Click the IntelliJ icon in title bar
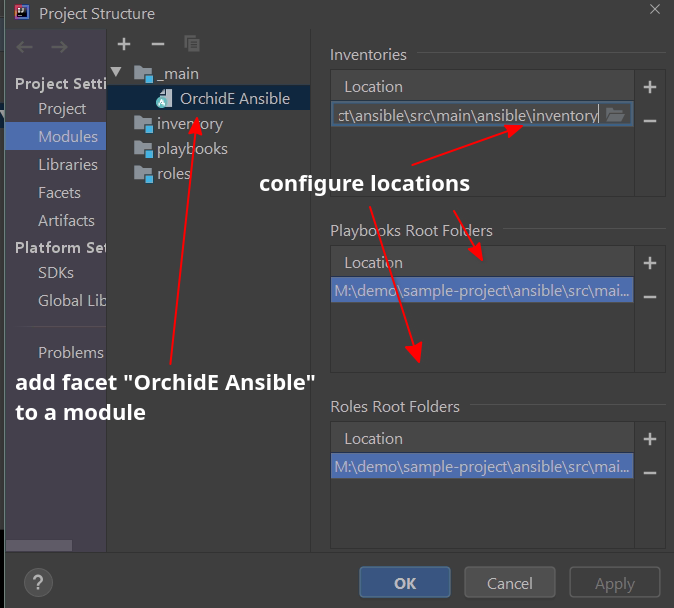 21,12
